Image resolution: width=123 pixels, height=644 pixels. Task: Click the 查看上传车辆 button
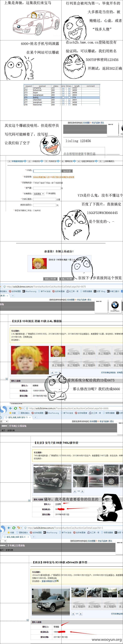[x=66, y=279]
